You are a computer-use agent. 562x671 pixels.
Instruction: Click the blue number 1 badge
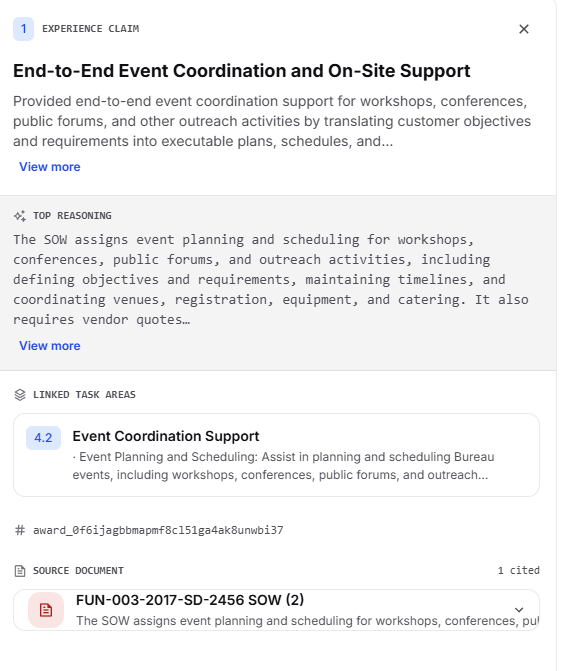click(24, 29)
